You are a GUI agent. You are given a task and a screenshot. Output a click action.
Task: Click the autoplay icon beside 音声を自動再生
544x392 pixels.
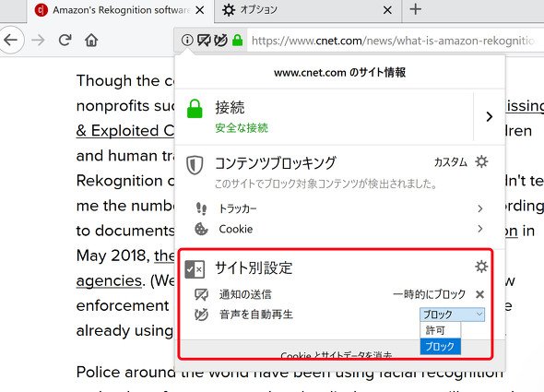[201, 315]
